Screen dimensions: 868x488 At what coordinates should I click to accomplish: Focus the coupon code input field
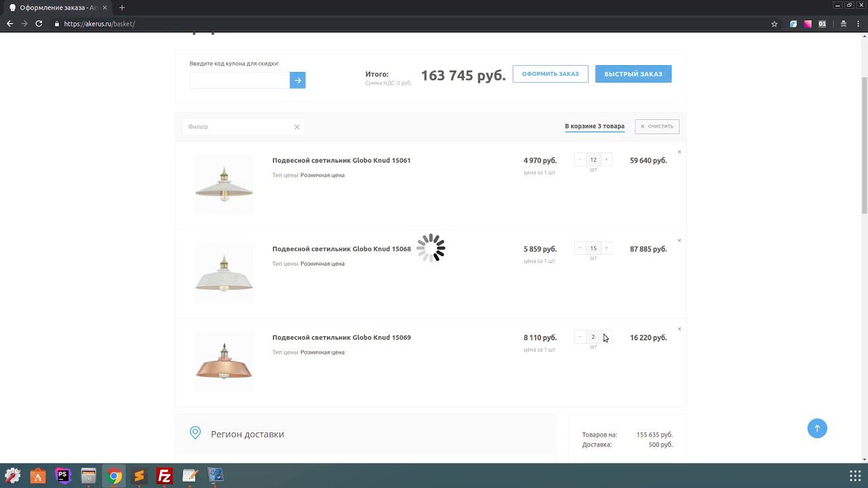pyautogui.click(x=239, y=80)
